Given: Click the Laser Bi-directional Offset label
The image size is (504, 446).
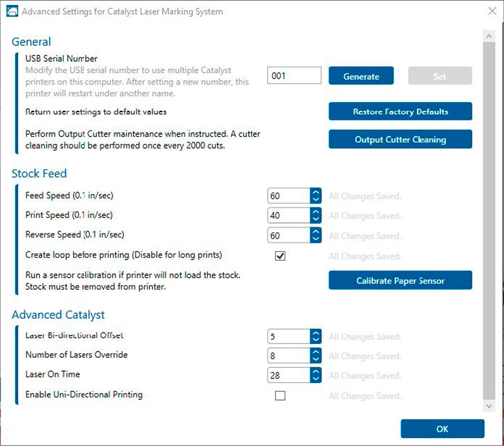Looking at the screenshot, I should 74,336.
